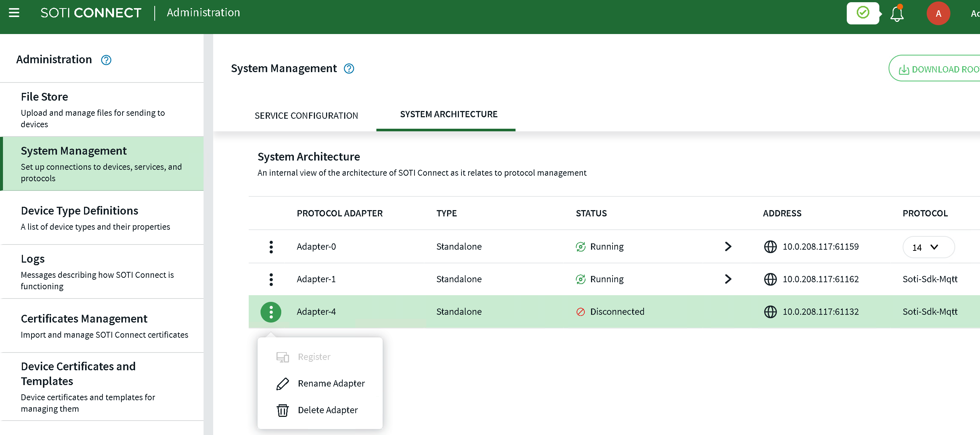Click the SOTI CONNECT logo

click(x=91, y=13)
